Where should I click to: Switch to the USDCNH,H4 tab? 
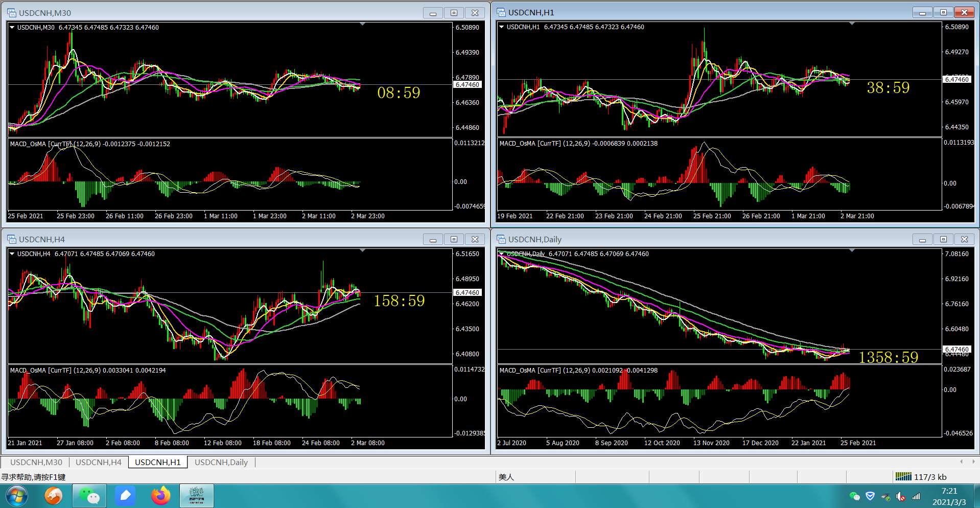99,463
